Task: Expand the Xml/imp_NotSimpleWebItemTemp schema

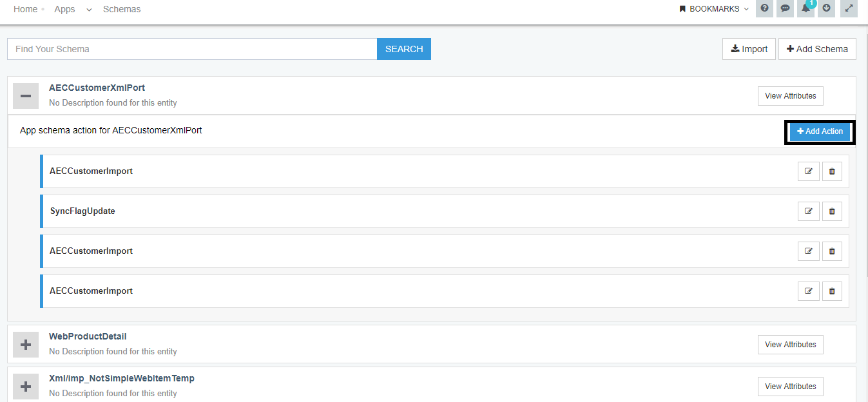Action: [26, 387]
